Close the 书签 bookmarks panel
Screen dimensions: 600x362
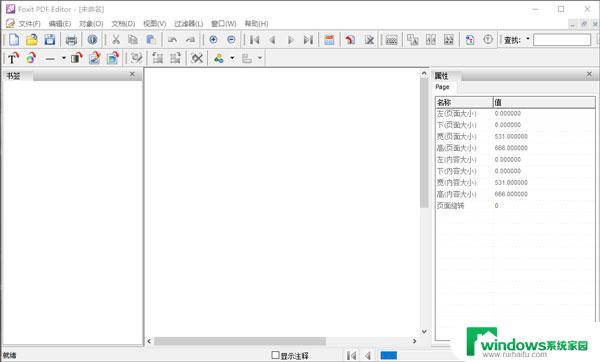point(132,74)
